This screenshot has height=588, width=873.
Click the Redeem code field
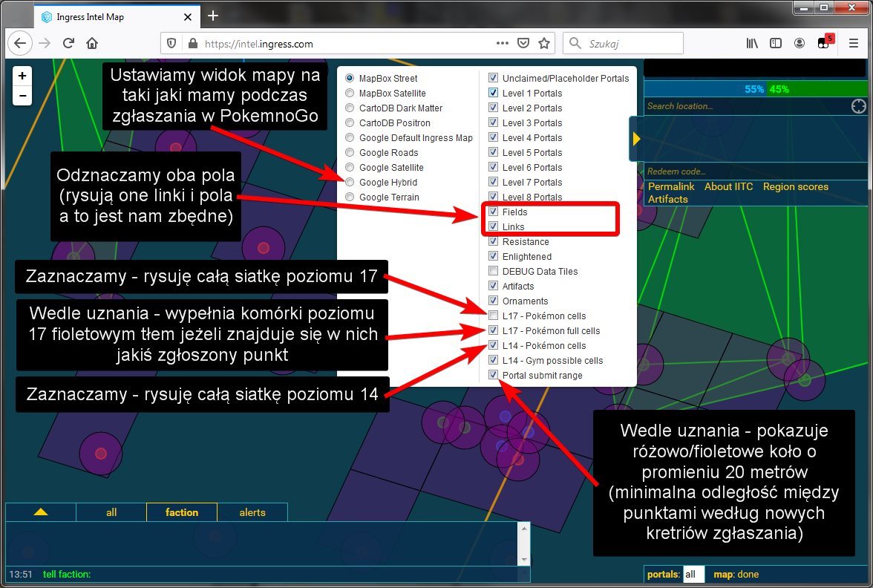coord(756,171)
